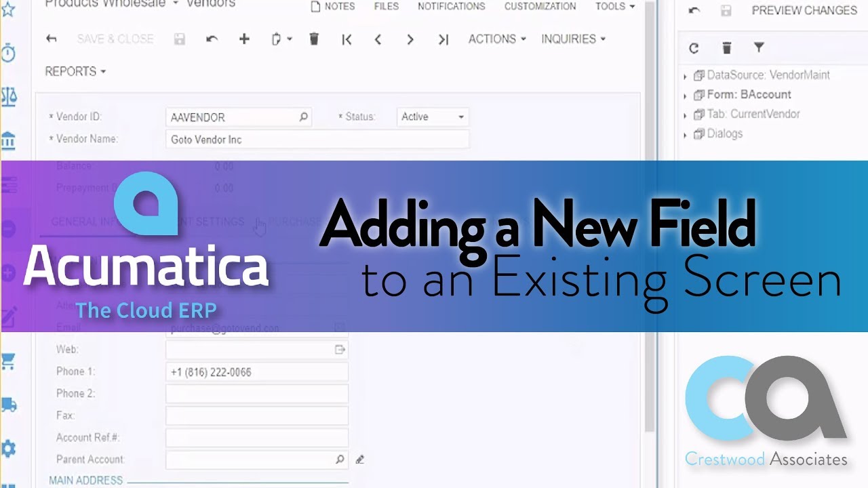Image resolution: width=868 pixels, height=488 pixels.
Task: Select the Form: BAccount tree item
Action: pos(749,95)
